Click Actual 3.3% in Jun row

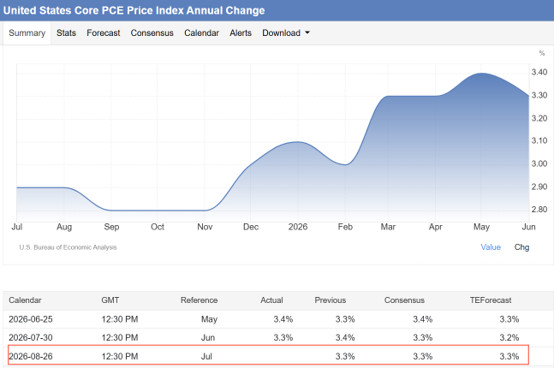coord(283,338)
